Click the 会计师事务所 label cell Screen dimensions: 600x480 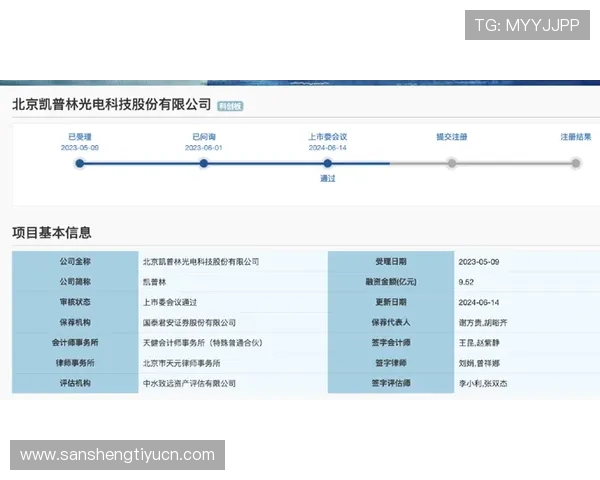(75, 343)
